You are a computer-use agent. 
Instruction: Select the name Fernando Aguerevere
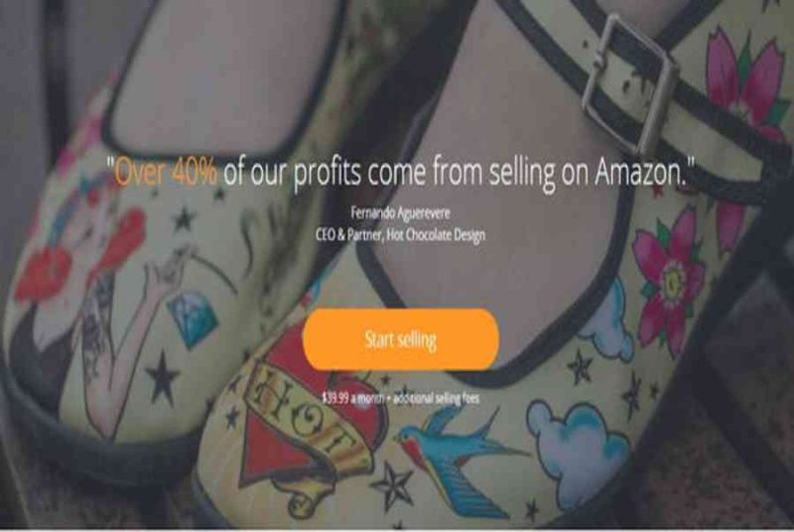point(400,213)
